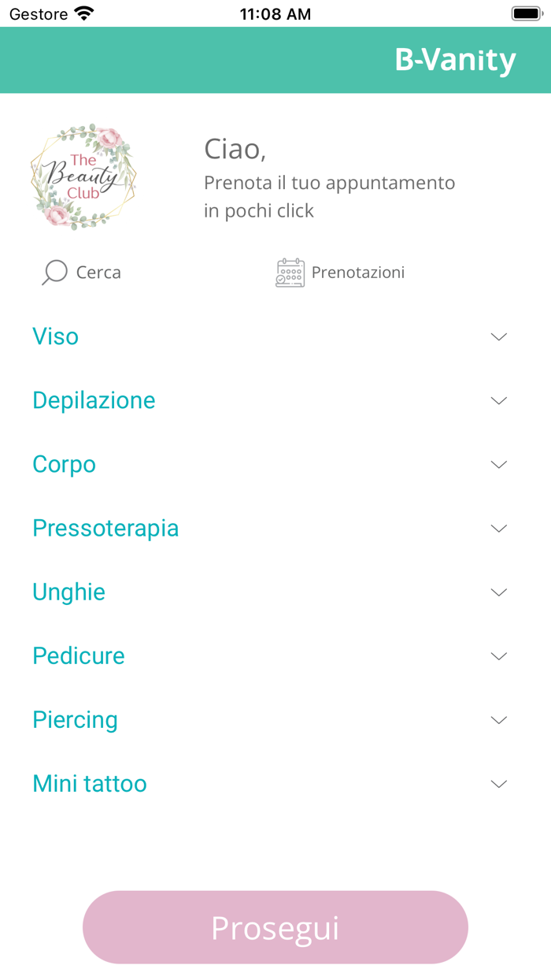Tap the battery icon in status bar
Viewport: 551px width, 980px height.
pos(527,13)
